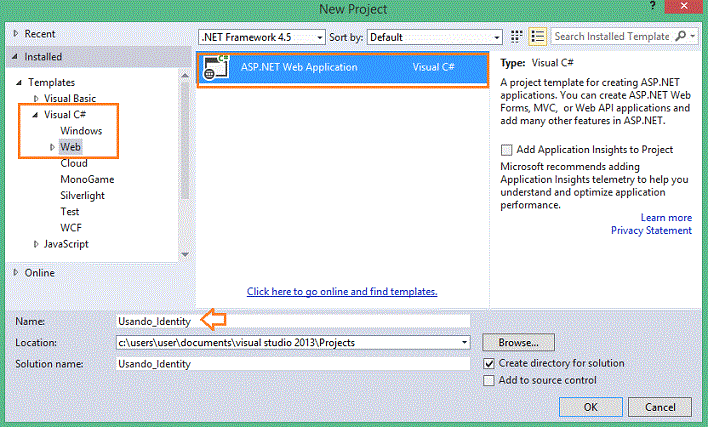Click the search magnifier icon
The height and width of the screenshot is (427, 708).
(x=680, y=36)
